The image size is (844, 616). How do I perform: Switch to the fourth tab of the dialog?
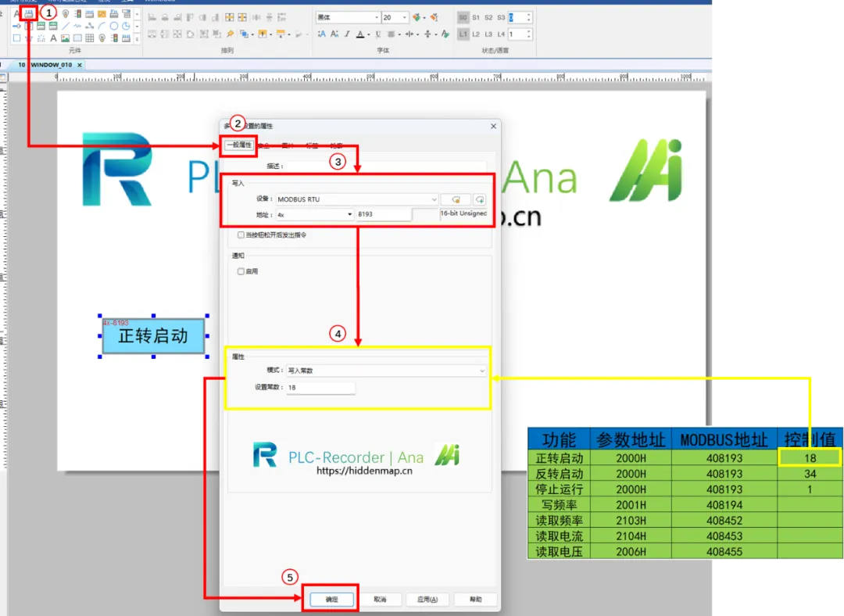tap(312, 145)
